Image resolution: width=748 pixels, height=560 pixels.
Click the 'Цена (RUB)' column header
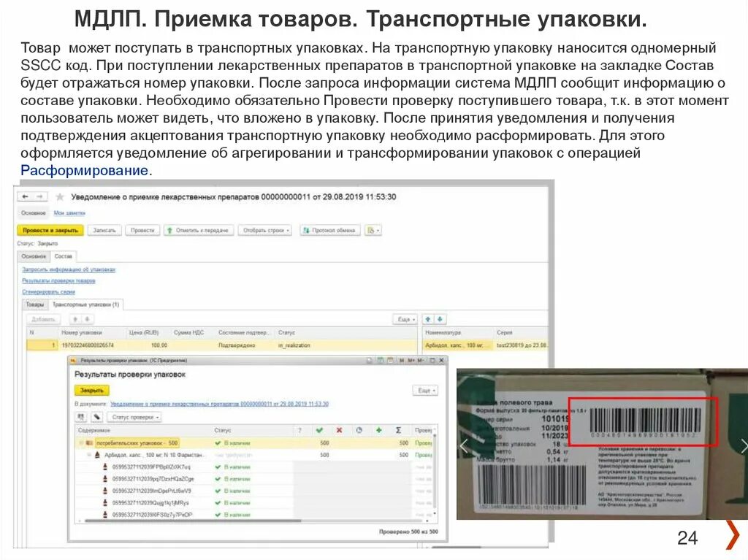(x=144, y=332)
